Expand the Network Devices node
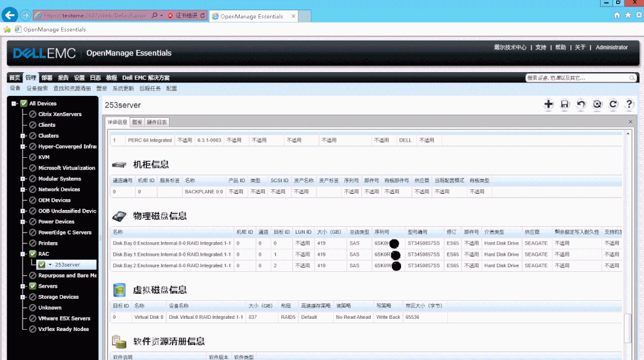 click(23, 189)
